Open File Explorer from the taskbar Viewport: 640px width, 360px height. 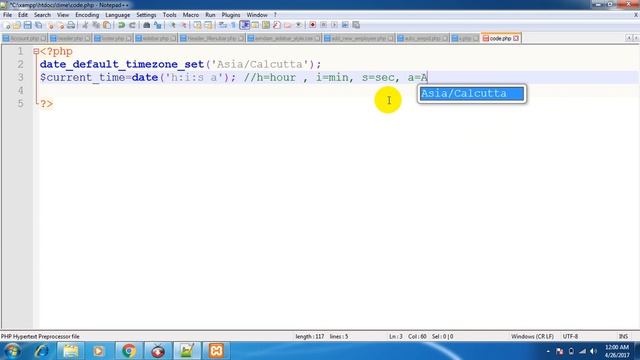point(71,351)
